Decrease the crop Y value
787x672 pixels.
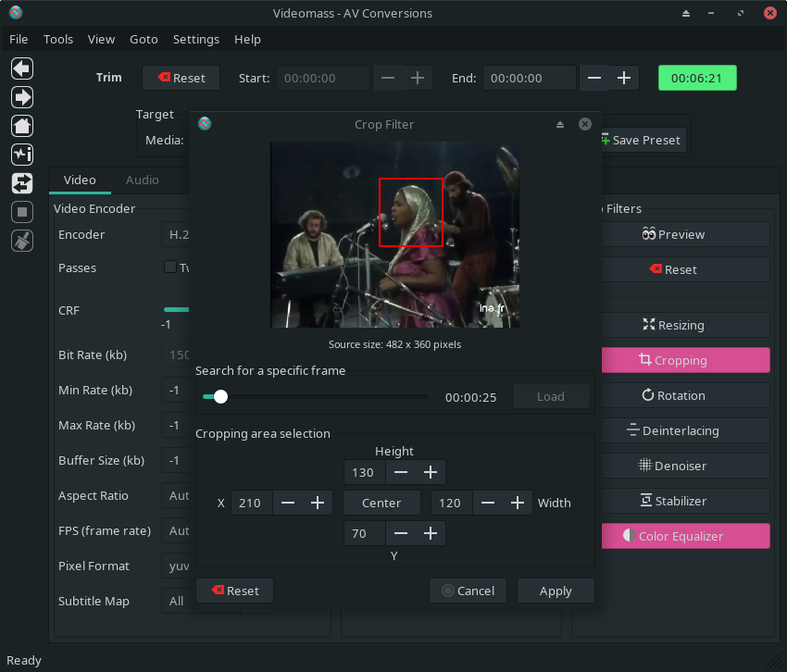(401, 533)
